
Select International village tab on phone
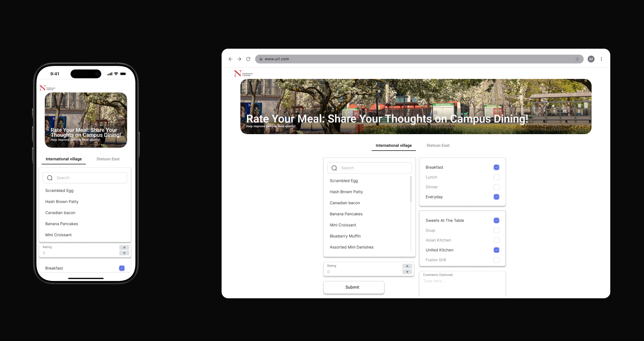[64, 159]
